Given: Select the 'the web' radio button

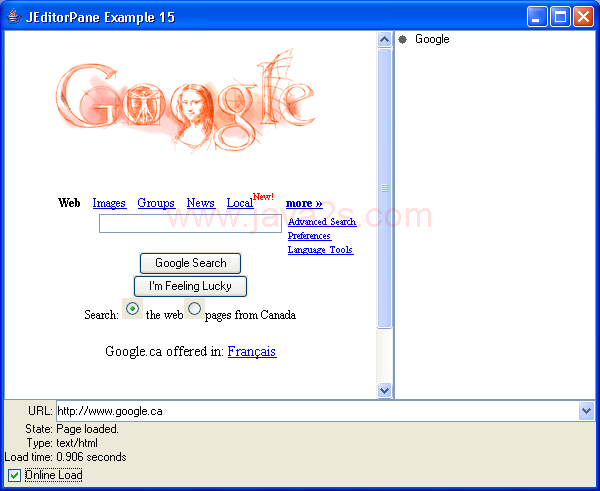Looking at the screenshot, I should pyautogui.click(x=132, y=308).
